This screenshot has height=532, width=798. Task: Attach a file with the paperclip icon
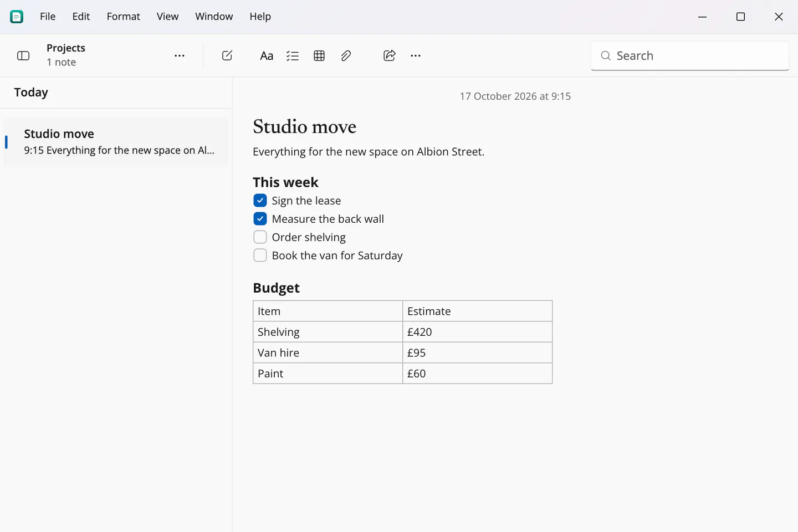click(x=346, y=55)
